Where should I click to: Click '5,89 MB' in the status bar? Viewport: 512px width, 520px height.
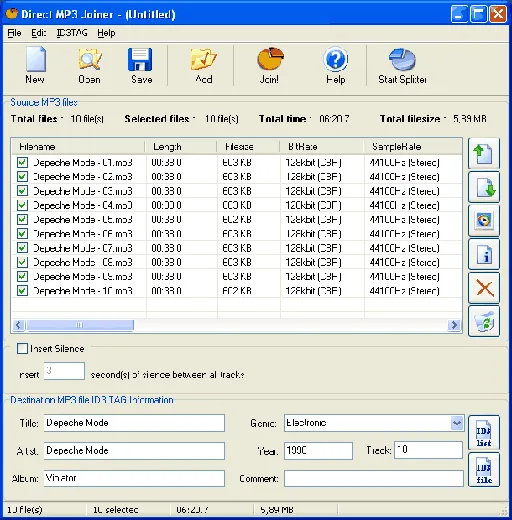coord(277,510)
